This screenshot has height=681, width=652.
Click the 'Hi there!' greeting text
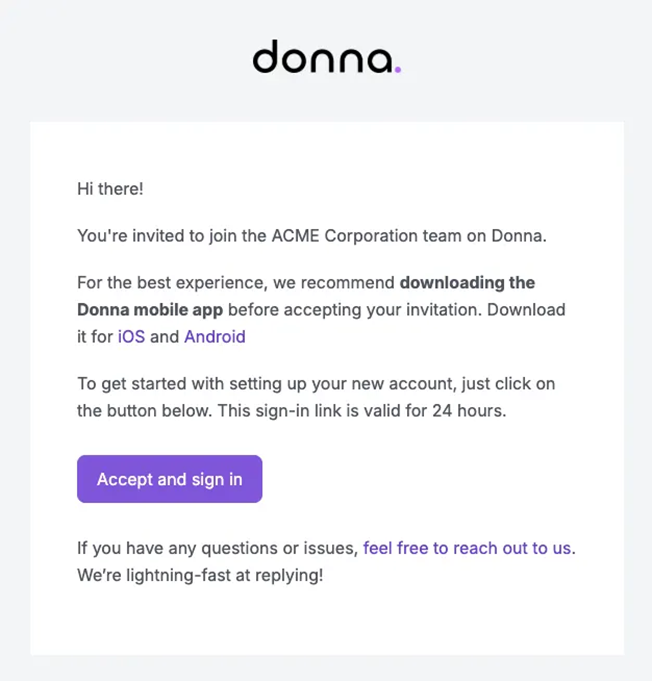point(110,189)
